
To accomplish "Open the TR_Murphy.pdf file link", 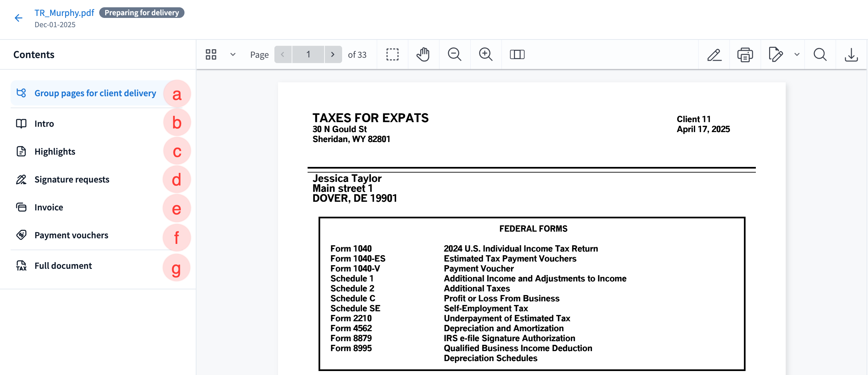I will (64, 13).
